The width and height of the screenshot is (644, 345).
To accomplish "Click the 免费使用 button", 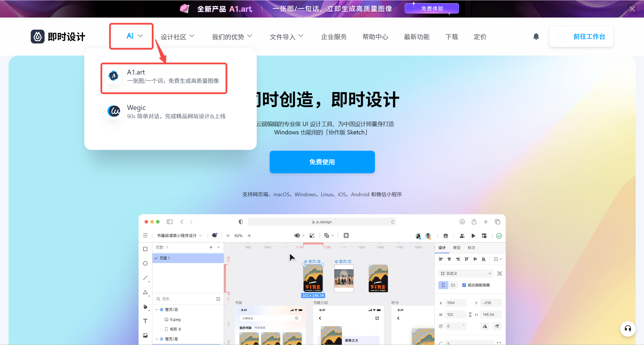I will pyautogui.click(x=322, y=162).
